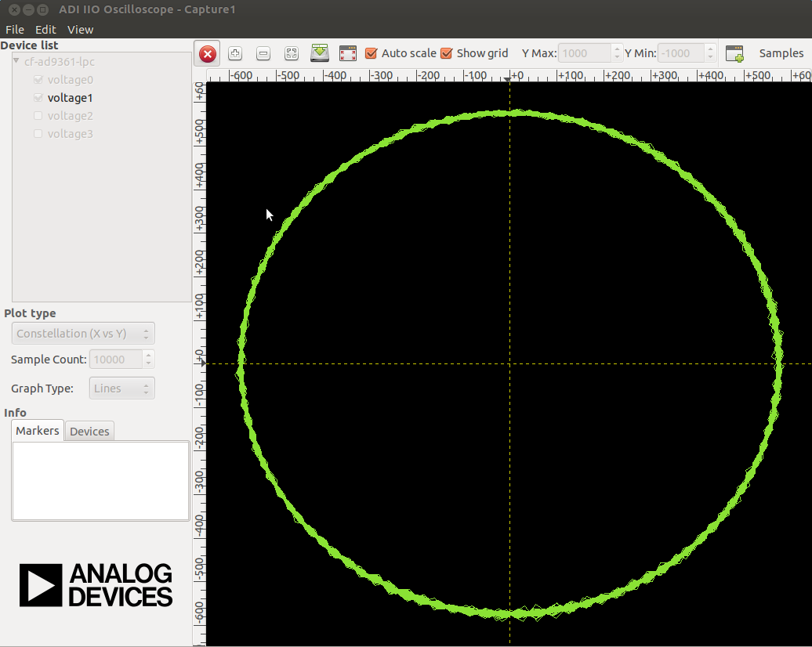Increase the Y Max value with stepper
The width and height of the screenshot is (812, 647).
coord(617,49)
